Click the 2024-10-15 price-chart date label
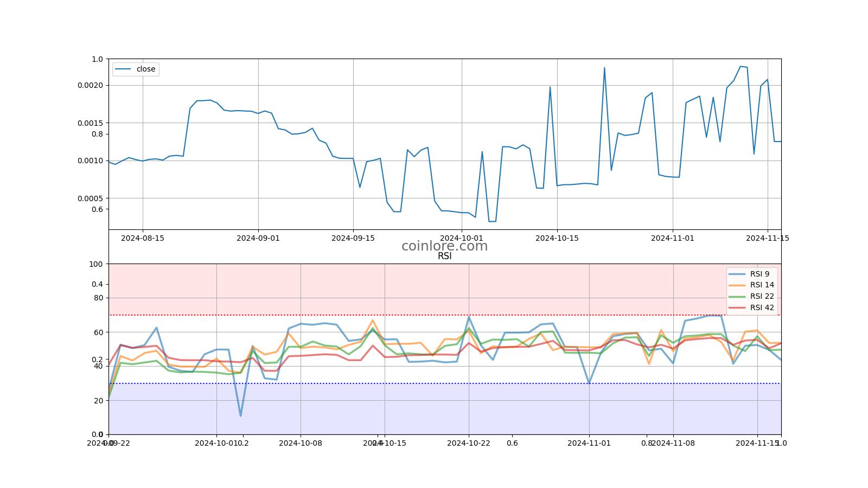This screenshot has width=868, height=488. (x=557, y=238)
